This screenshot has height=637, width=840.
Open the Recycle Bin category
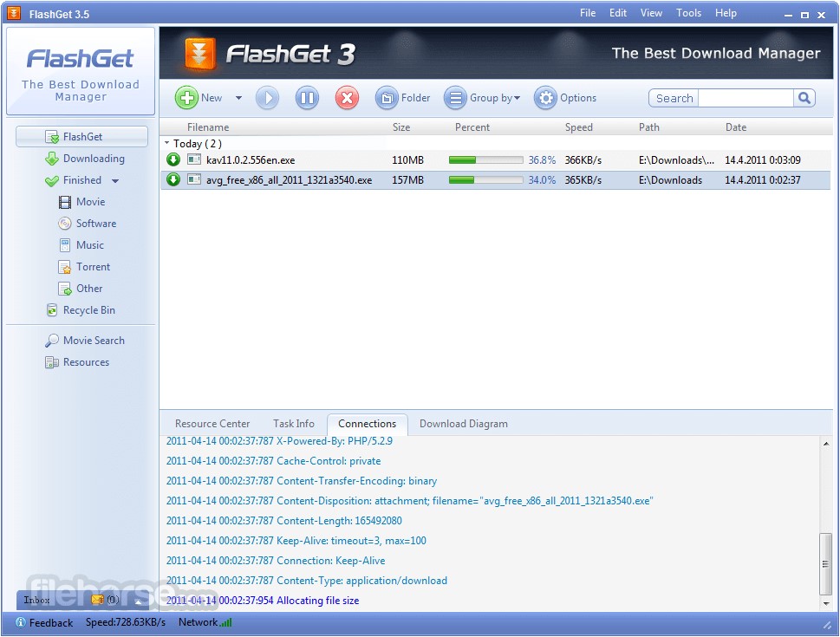pyautogui.click(x=88, y=309)
